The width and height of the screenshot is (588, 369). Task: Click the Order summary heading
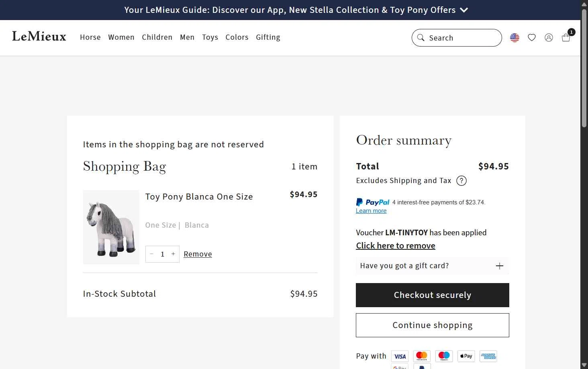pyautogui.click(x=404, y=141)
